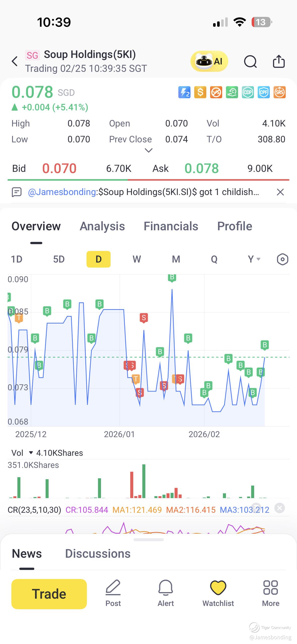Tap the tallest green volume bar

[144, 481]
